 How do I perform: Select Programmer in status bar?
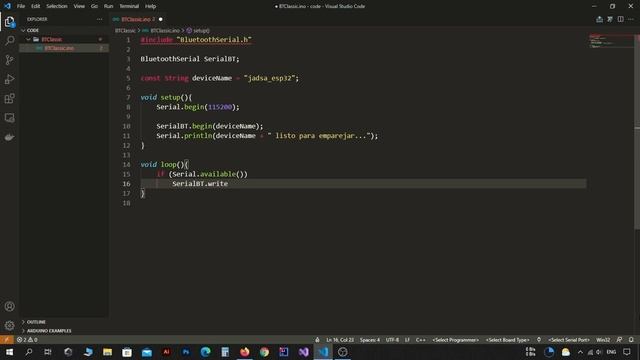(x=455, y=340)
